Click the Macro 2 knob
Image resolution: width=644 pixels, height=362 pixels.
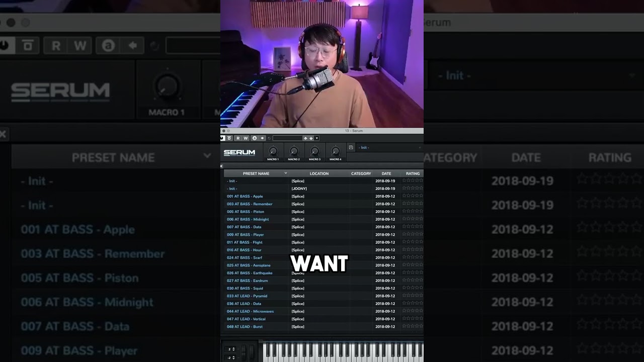coord(294,151)
